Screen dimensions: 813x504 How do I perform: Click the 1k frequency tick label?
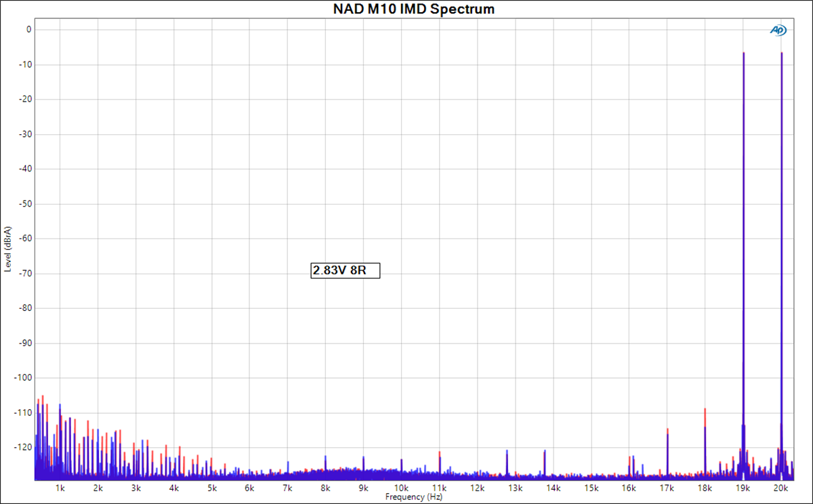pyautogui.click(x=60, y=488)
